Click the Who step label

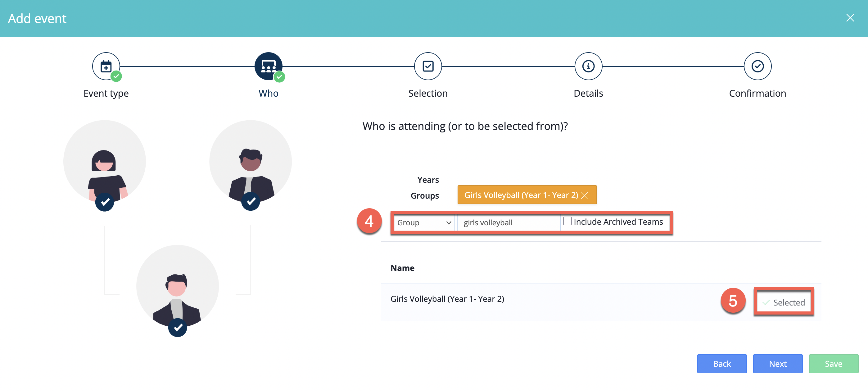point(268,94)
